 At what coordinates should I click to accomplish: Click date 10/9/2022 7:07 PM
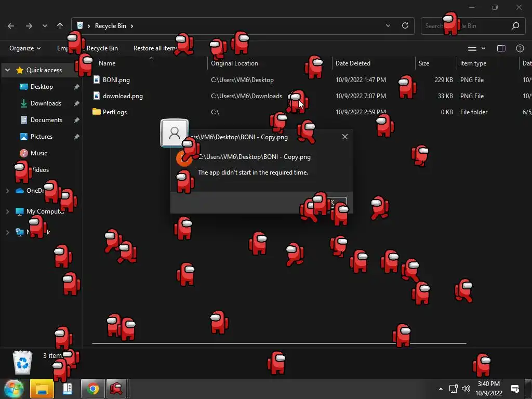click(361, 96)
